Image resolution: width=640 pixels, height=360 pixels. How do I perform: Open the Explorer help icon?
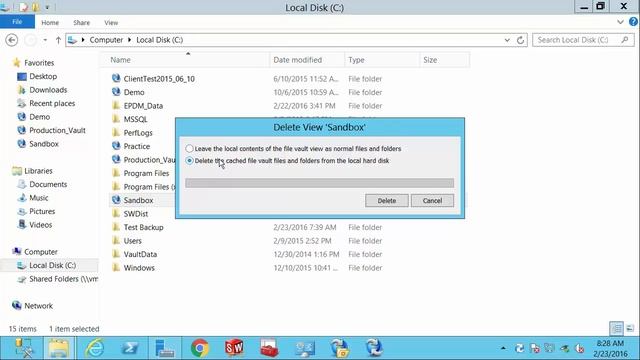coord(633,22)
